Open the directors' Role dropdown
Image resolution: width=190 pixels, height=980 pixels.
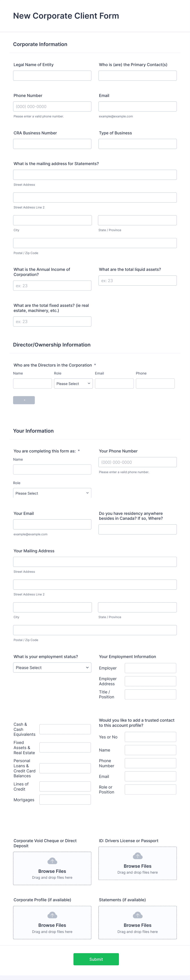(73, 384)
